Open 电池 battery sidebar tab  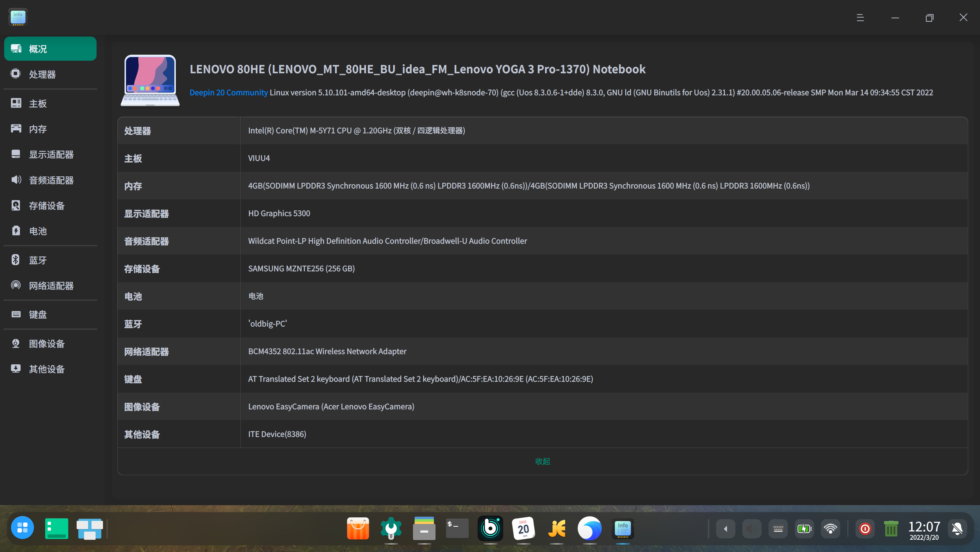38,231
